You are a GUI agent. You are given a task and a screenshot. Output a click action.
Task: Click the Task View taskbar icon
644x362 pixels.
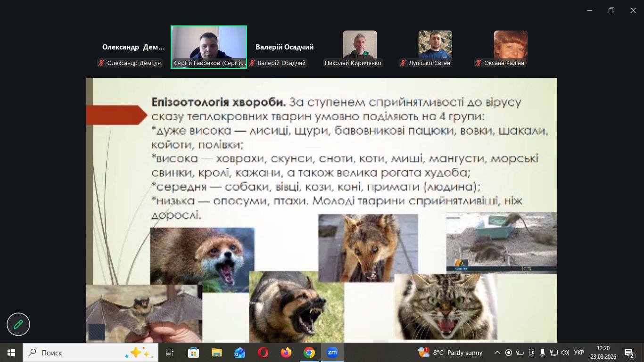[x=170, y=353]
